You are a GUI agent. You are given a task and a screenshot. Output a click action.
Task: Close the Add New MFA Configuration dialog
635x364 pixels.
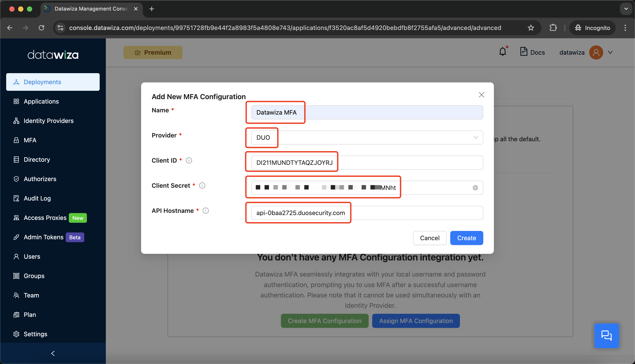coord(482,95)
